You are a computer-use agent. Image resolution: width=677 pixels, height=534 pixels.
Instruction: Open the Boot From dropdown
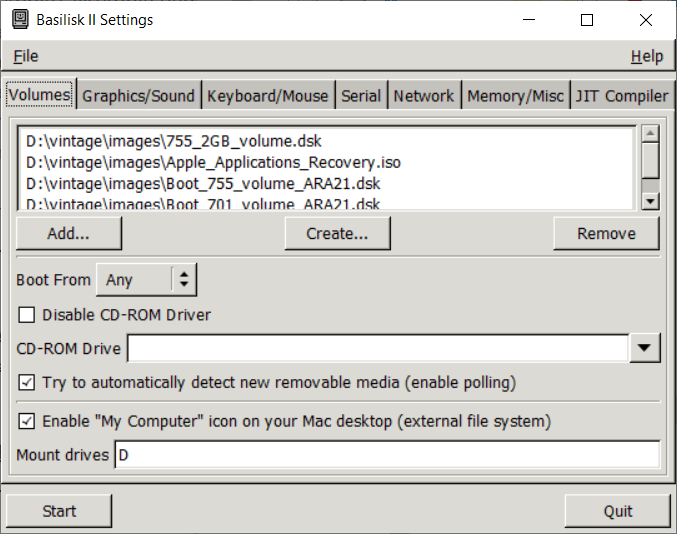click(146, 280)
